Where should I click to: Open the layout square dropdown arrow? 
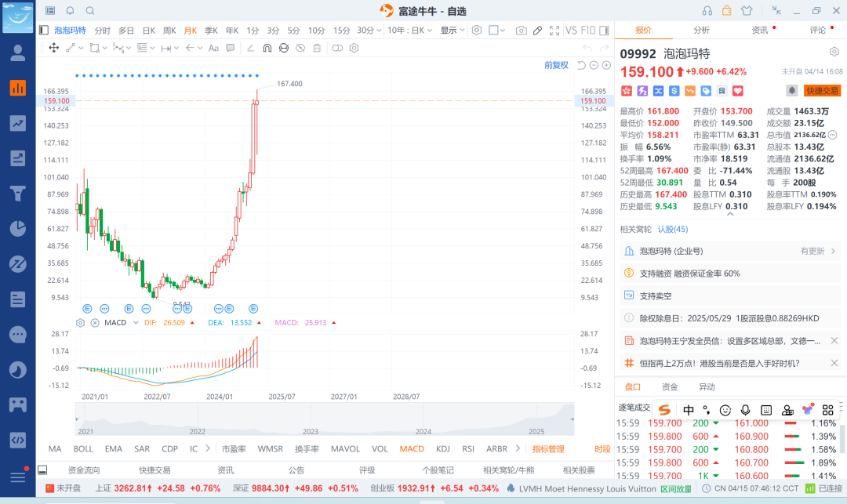(503, 31)
